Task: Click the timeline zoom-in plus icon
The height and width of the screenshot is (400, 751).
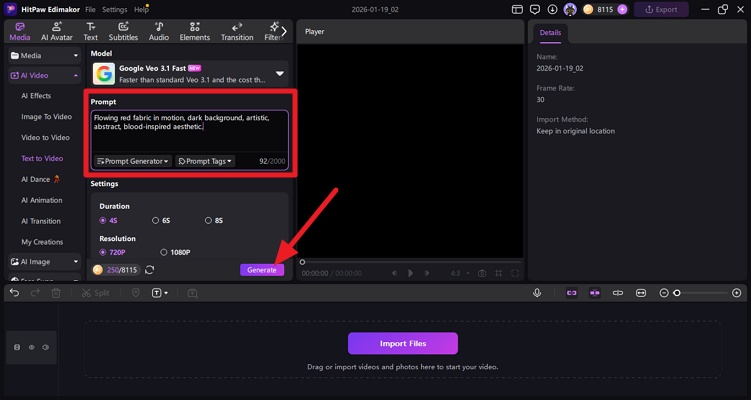Action: [x=737, y=293]
